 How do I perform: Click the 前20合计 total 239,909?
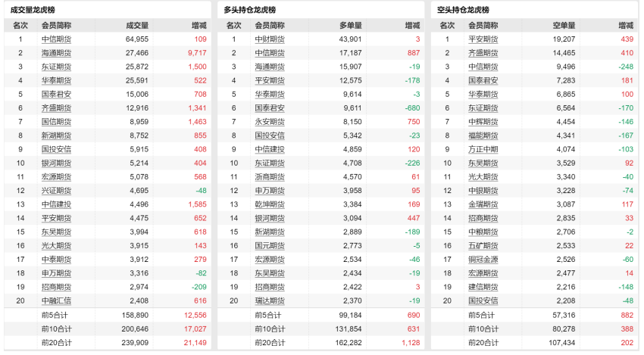coord(135,343)
